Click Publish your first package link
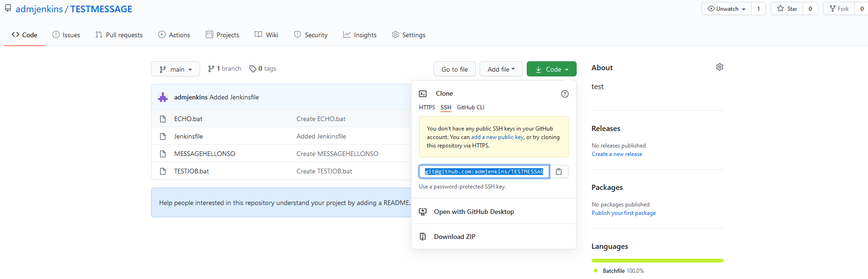Viewport: 868px width, 279px height. point(624,213)
